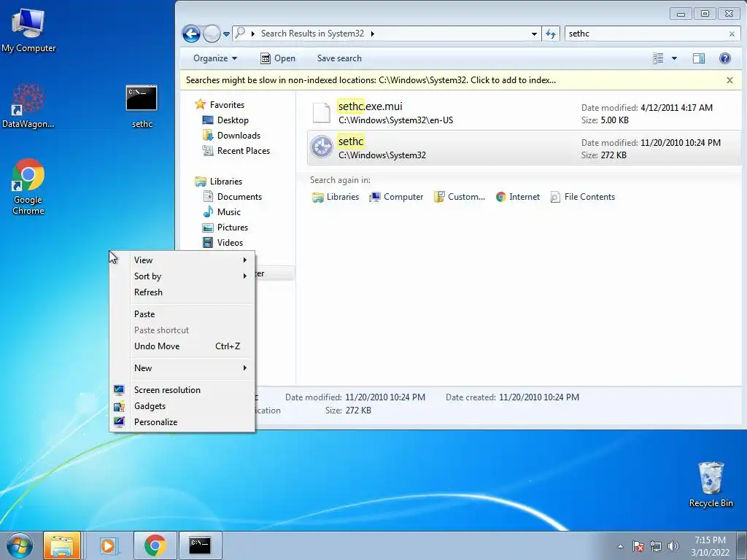Open Action Center flag icon
The image size is (747, 560).
[638, 546]
